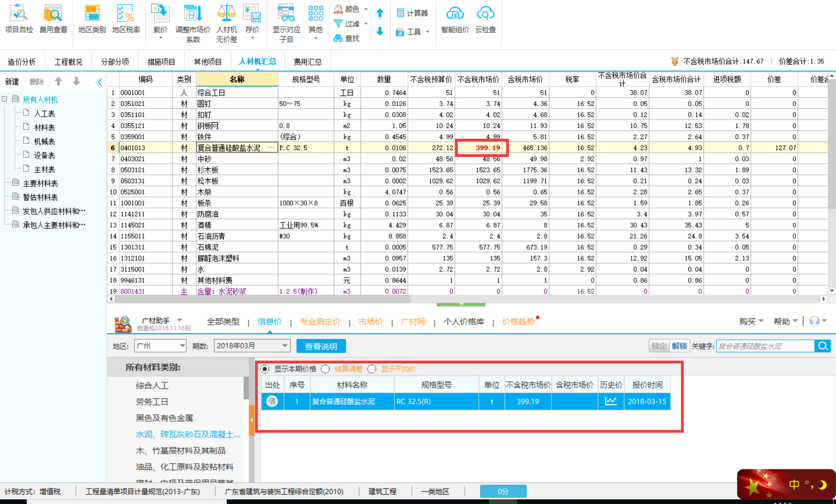
Task: Click the 查找 binoculars search tool
Action: point(346,38)
